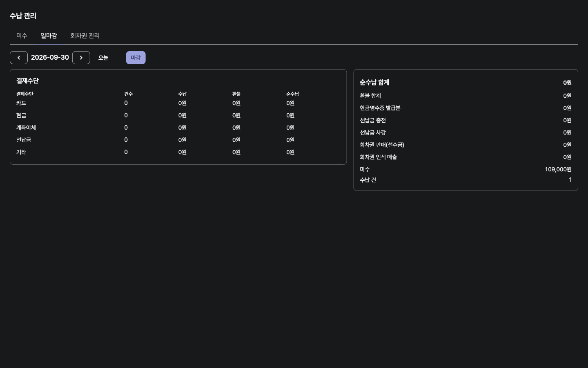The image size is (588, 368).
Task: Click the 결제수단 card heading
Action: pos(27,81)
